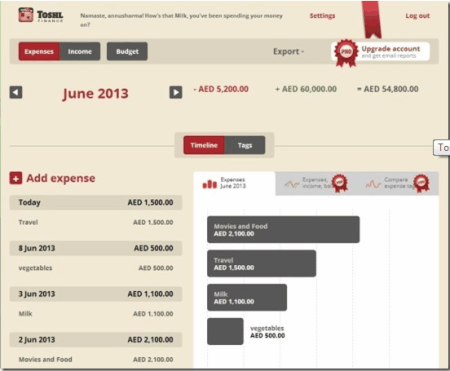
Task: Click the Milk AED 1,100.00 chart bar
Action: (247, 297)
